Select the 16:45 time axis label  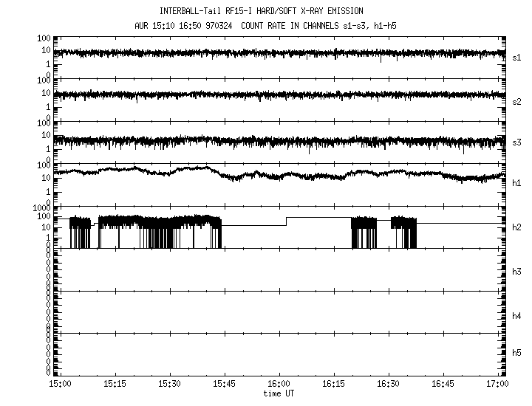point(443,385)
